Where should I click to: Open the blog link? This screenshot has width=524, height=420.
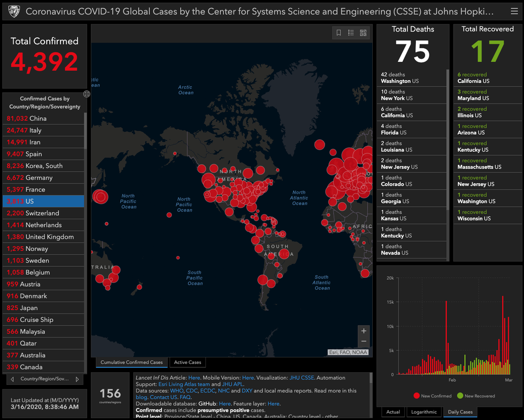coord(141,397)
